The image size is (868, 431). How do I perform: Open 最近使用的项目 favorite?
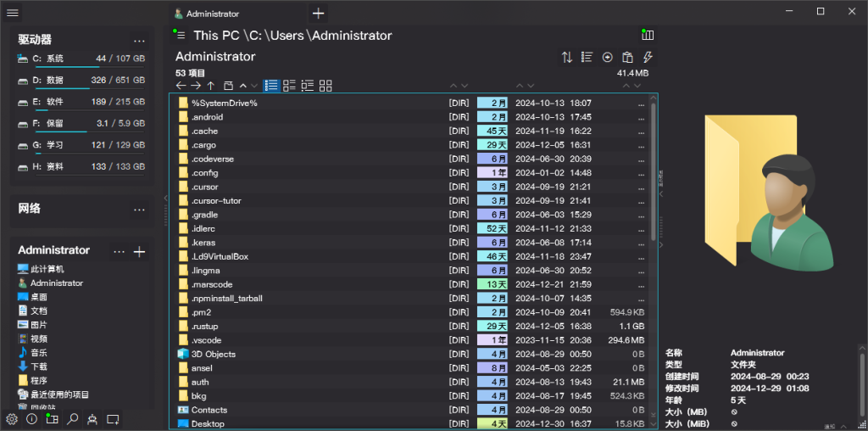pyautogui.click(x=53, y=395)
